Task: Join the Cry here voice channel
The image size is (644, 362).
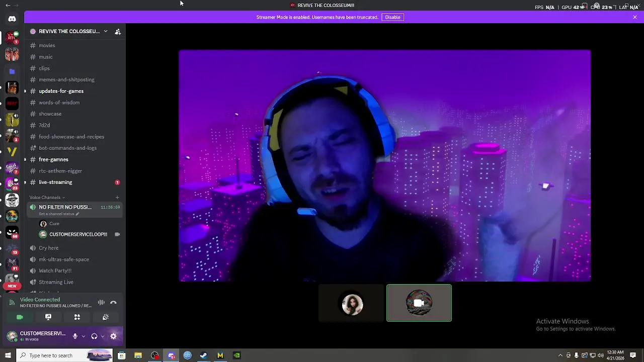Action: 75,248
